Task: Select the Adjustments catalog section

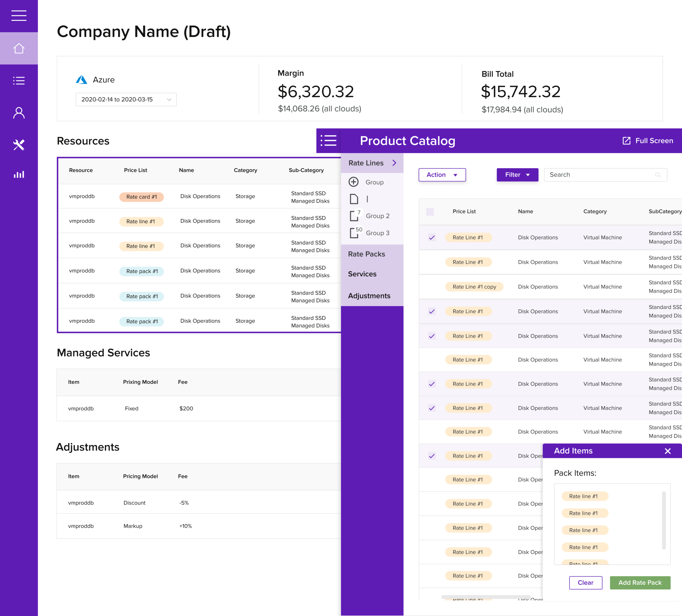Action: pyautogui.click(x=369, y=296)
